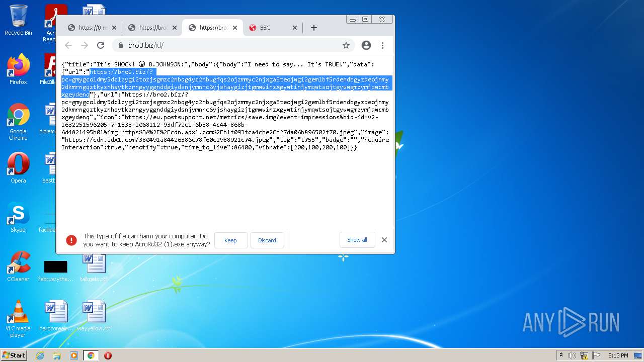Discard the harmful download
Viewport: 644px width, 362px height.
click(x=267, y=240)
